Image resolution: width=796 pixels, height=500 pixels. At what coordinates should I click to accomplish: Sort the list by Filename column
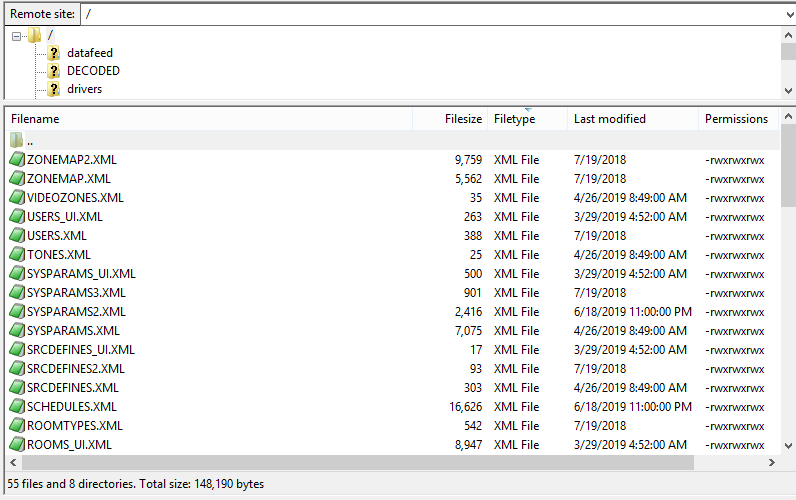35,119
